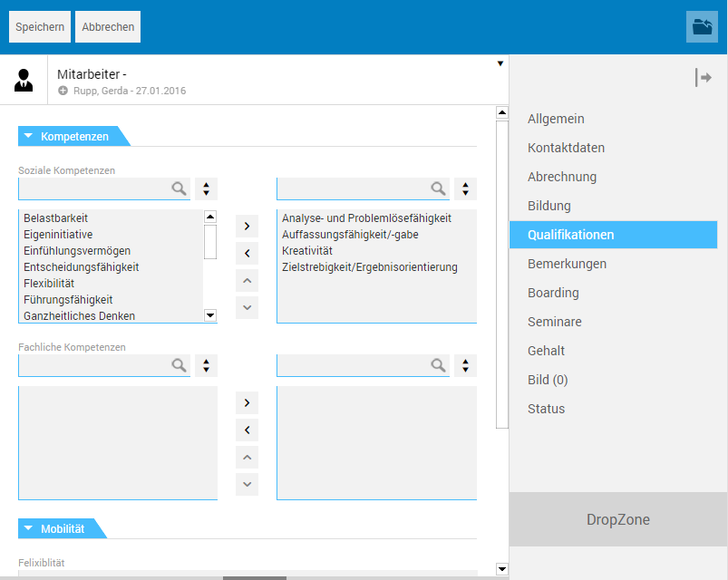Image resolution: width=728 pixels, height=580 pixels.
Task: Go to the Gehalt section
Action: pos(546,351)
